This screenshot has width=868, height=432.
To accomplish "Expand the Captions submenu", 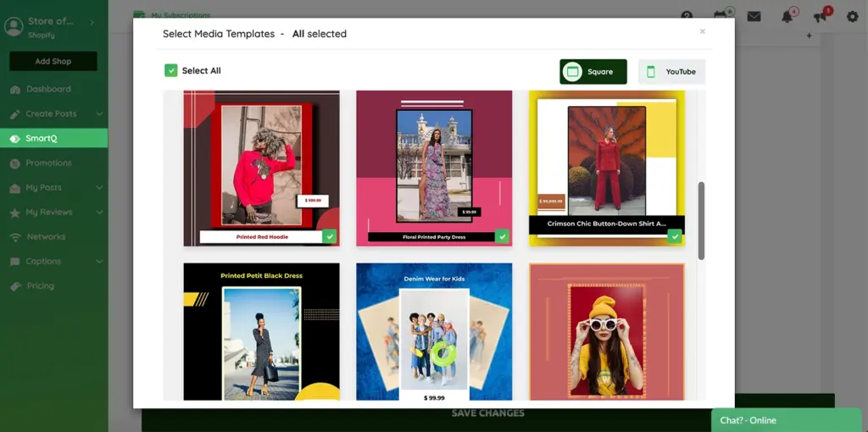I will coord(99,261).
